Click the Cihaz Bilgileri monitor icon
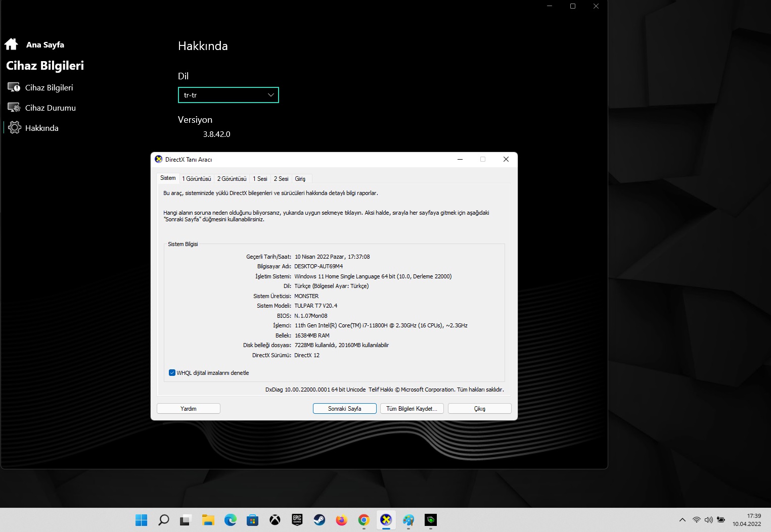Image resolution: width=771 pixels, height=532 pixels. pyautogui.click(x=14, y=87)
